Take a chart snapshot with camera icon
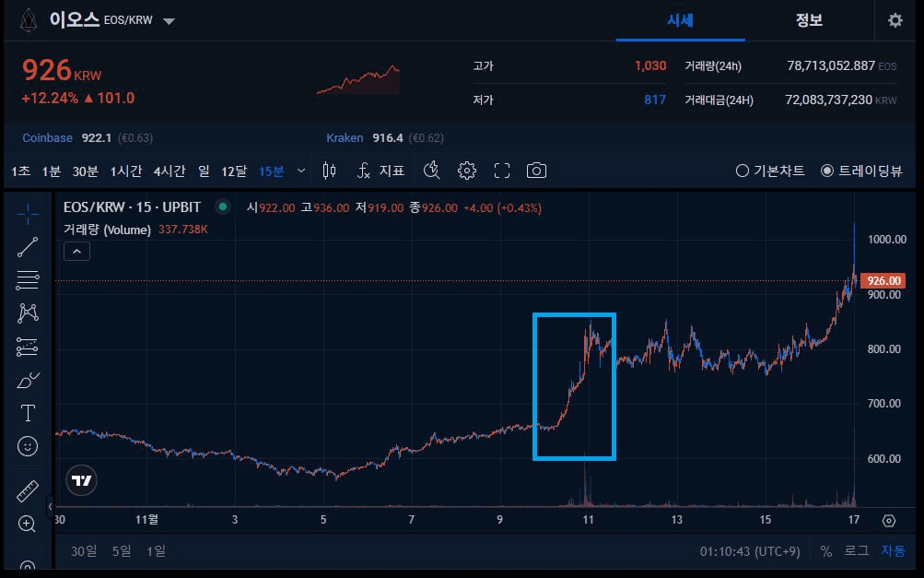The image size is (924, 578). coord(536,171)
